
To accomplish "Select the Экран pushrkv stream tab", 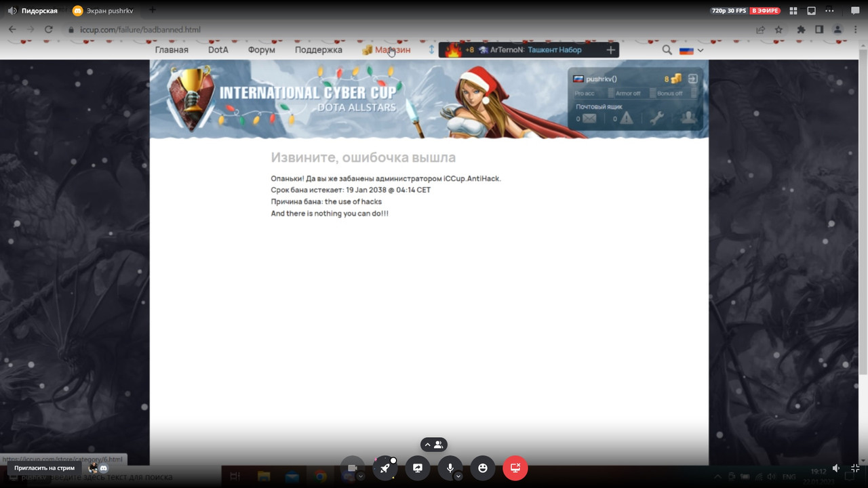I will click(103, 11).
